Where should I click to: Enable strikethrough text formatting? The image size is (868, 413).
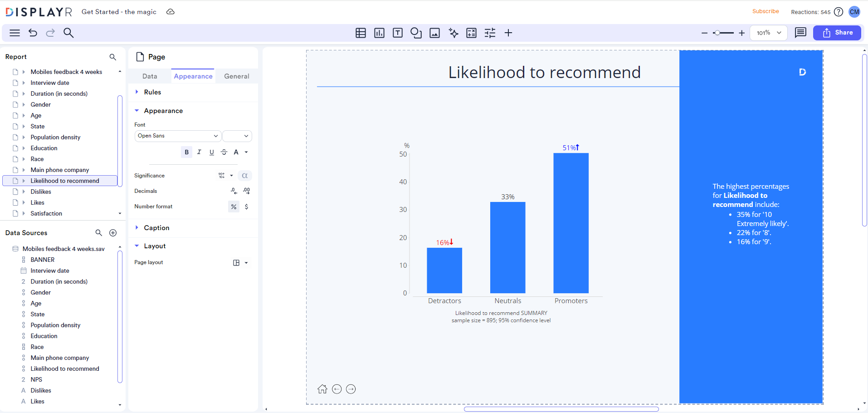pos(224,152)
